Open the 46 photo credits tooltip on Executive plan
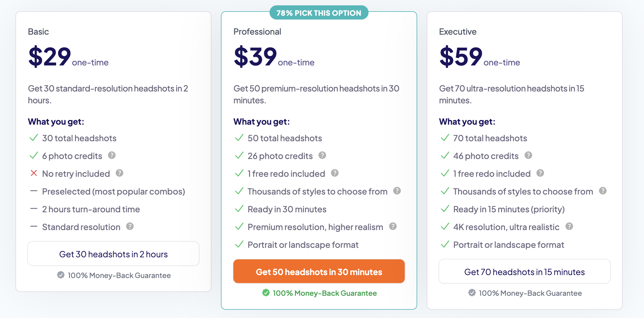The width and height of the screenshot is (644, 318). point(529,155)
